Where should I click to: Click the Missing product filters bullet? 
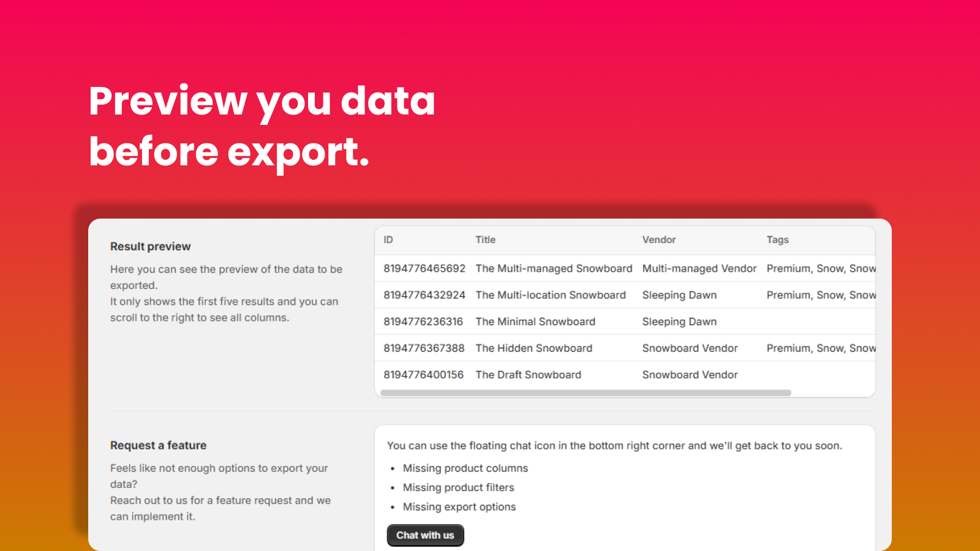tap(459, 487)
